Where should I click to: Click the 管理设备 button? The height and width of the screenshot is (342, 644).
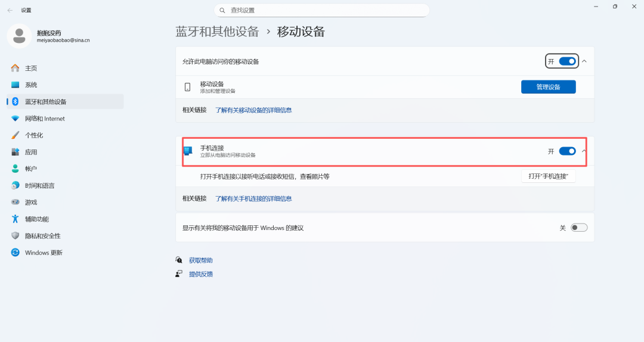click(549, 87)
